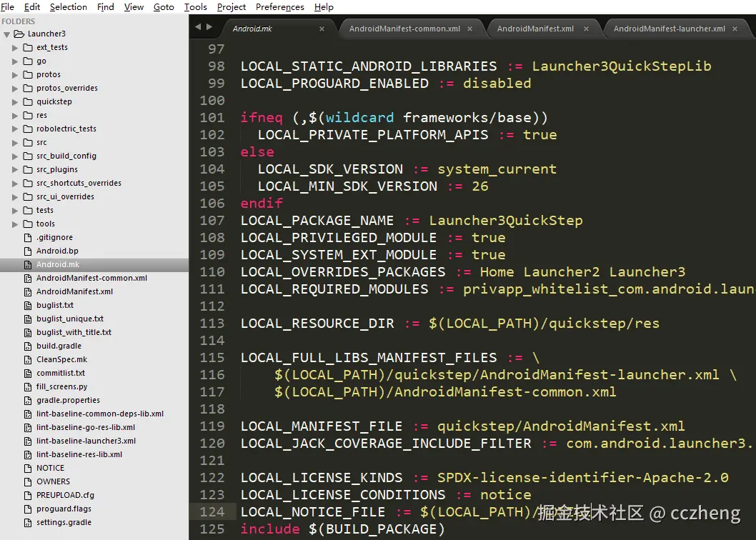Screen dimensions: 756x540
Task: Click the .gitignore file icon
Action: (28, 237)
